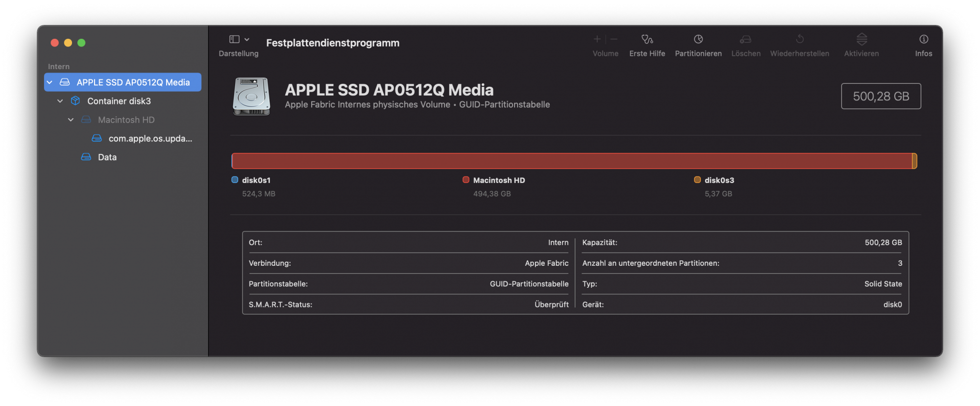Click the Gerät value disk0
Image resolution: width=980 pixels, height=406 pixels.
pos(893,304)
